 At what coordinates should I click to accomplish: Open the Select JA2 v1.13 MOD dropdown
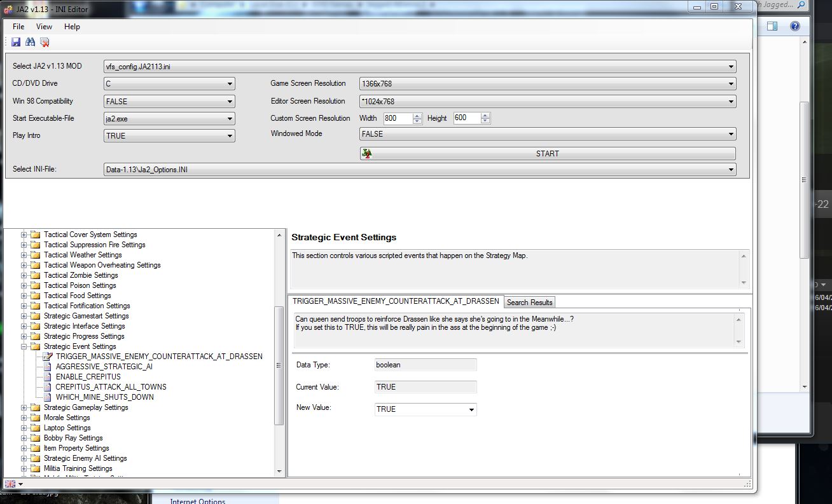coord(731,66)
